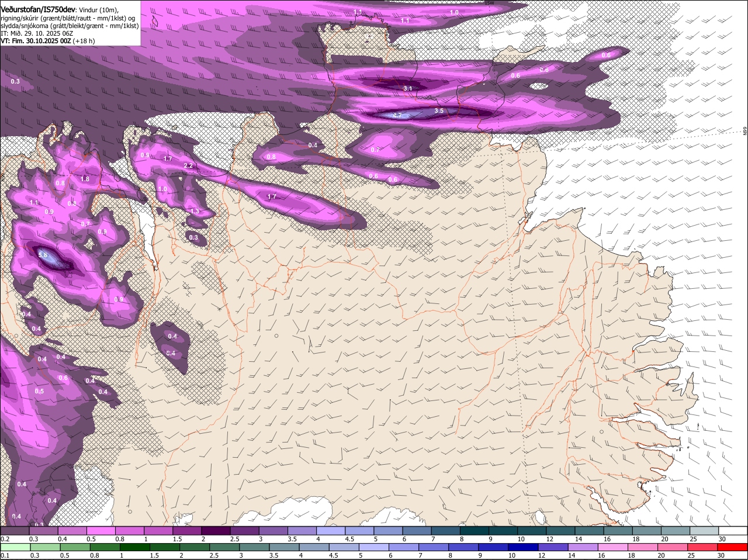The height and width of the screenshot is (560, 748).
Task: Click the 2.2 precipitation value label
Action: tap(188, 166)
